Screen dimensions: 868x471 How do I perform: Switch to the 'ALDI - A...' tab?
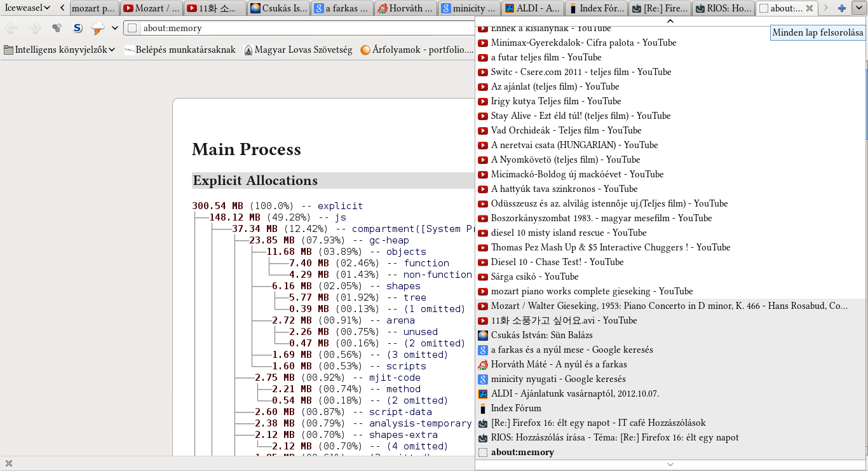click(x=532, y=8)
